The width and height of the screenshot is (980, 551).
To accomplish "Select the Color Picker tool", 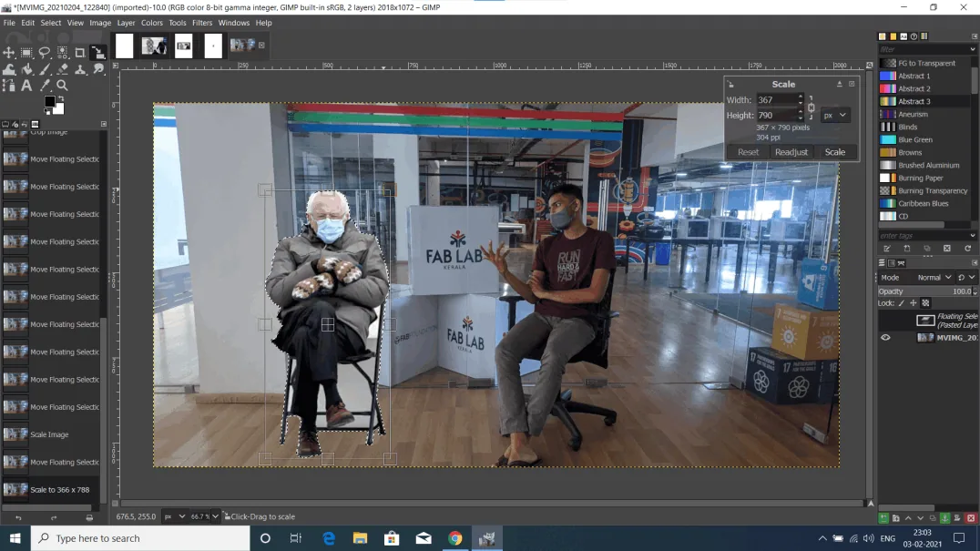I will tap(45, 86).
